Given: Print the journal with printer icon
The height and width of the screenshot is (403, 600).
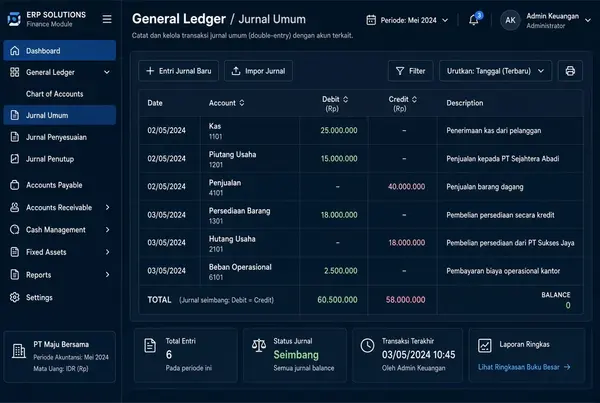Looking at the screenshot, I should [570, 71].
